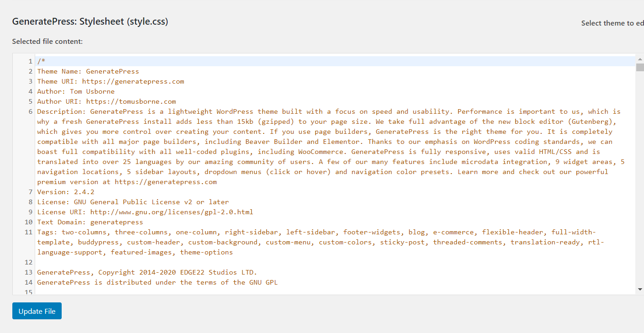Click the 'Theme Name: GeneratePress' line
This screenshot has width=644, height=333.
click(x=88, y=71)
